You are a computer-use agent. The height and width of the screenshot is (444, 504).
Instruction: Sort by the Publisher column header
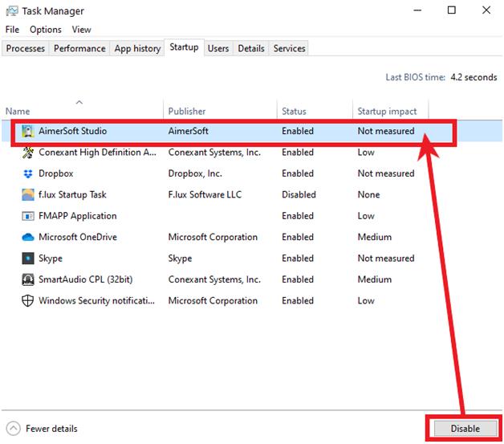187,112
